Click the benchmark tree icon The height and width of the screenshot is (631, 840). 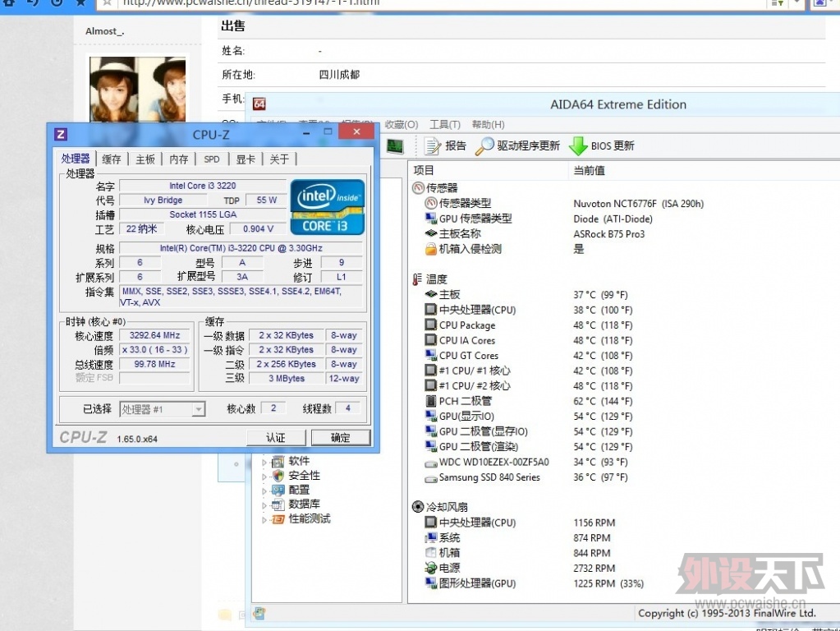[x=278, y=519]
